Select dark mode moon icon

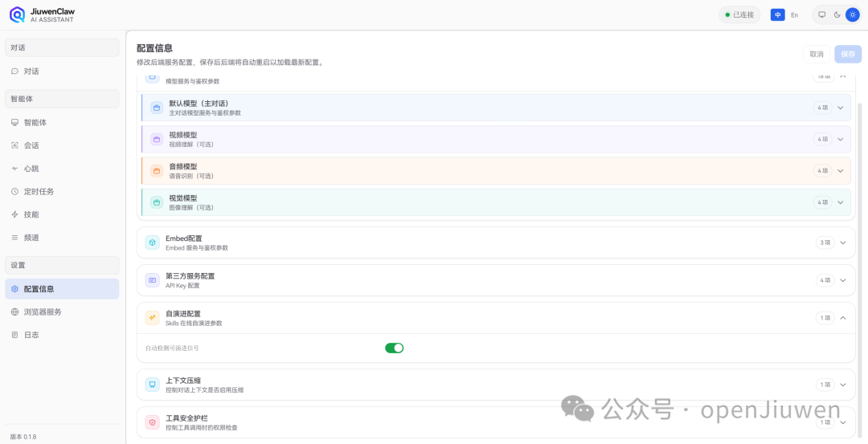(x=837, y=15)
